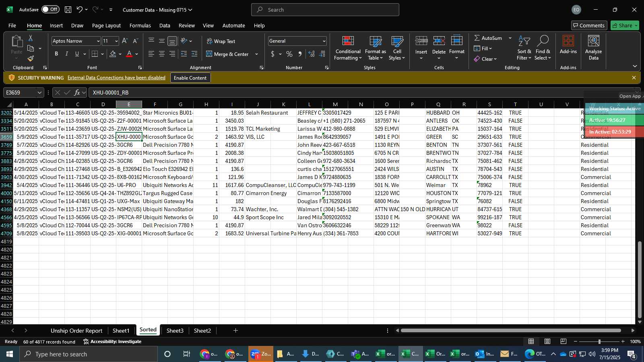Click the Undo arrow icon

(80, 10)
